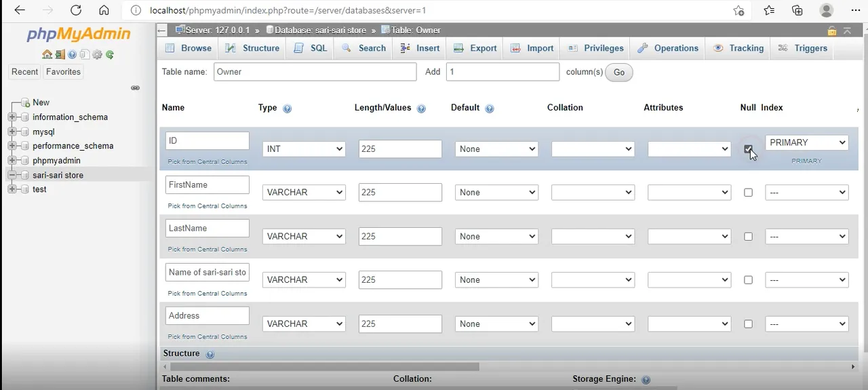Check the Null checkbox for Address
868x390 pixels.
pos(748,324)
